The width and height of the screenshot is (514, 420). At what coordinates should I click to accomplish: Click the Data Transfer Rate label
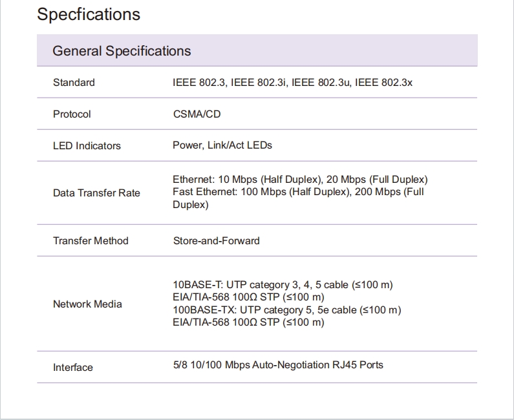point(96,193)
